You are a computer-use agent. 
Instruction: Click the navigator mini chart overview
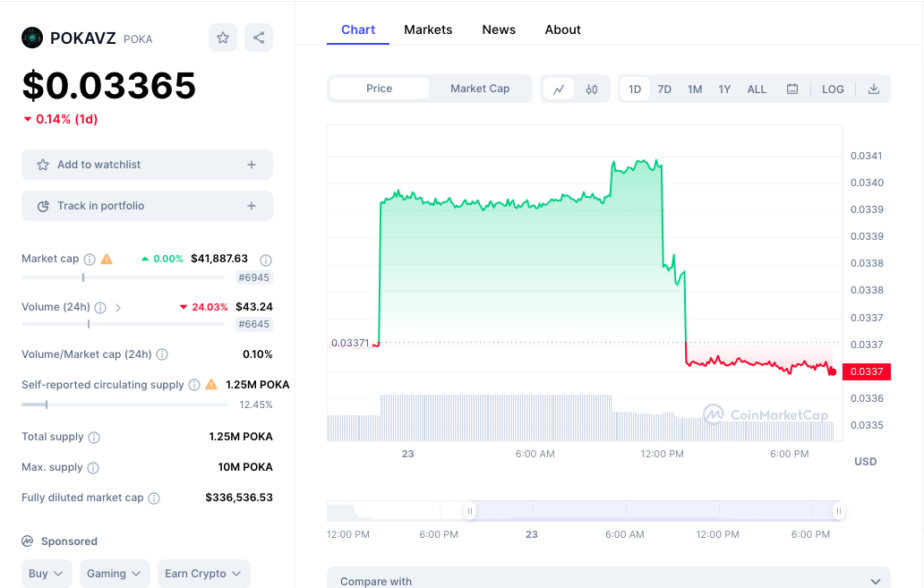585,511
